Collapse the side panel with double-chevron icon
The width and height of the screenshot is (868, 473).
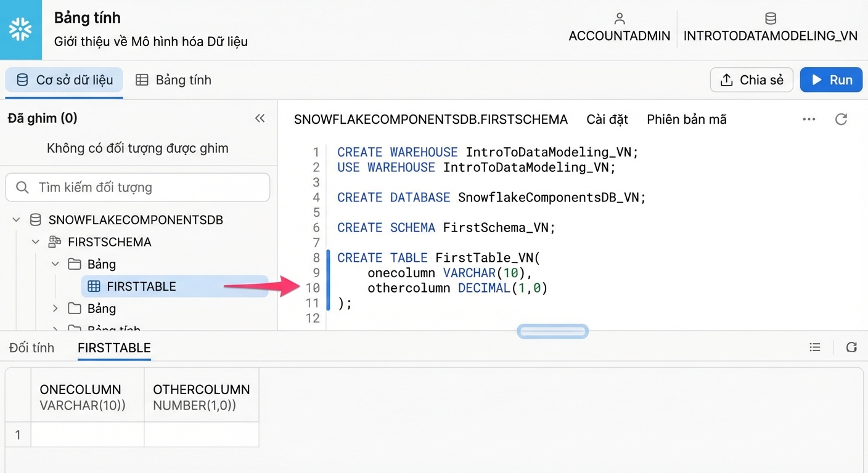click(260, 118)
